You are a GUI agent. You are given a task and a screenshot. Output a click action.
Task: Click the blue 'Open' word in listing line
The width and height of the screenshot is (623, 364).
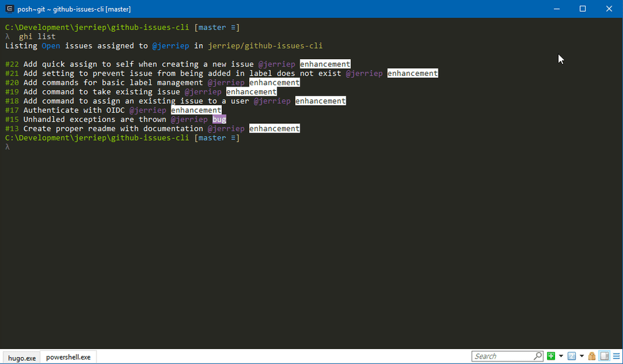coord(51,45)
